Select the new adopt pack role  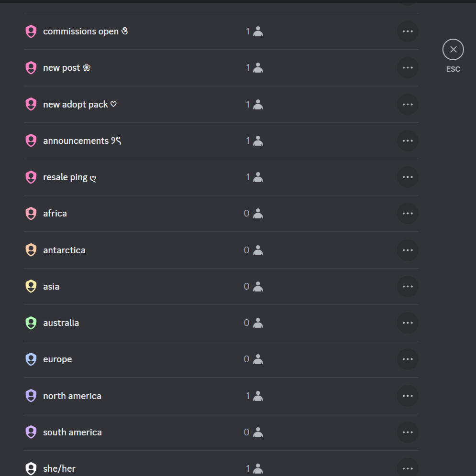[221, 105]
